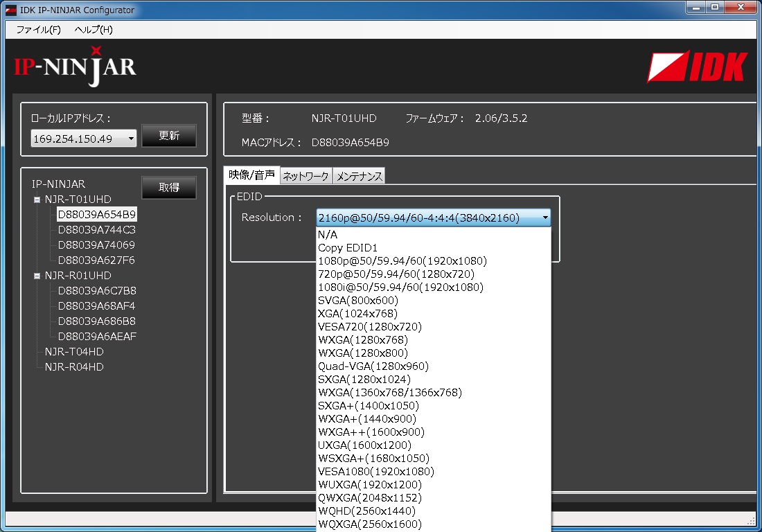Screen dimensions: 762x532
Task: Choose Copy EDID1 from the resolution list
Action: pos(348,248)
